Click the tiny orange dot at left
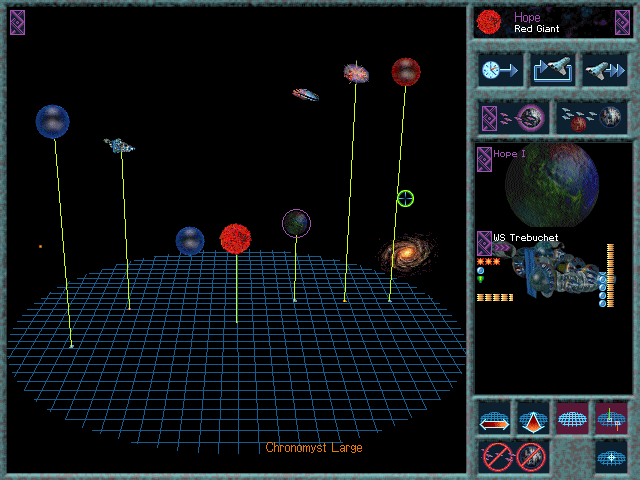Screen dimensions: 640x480 [40, 247]
